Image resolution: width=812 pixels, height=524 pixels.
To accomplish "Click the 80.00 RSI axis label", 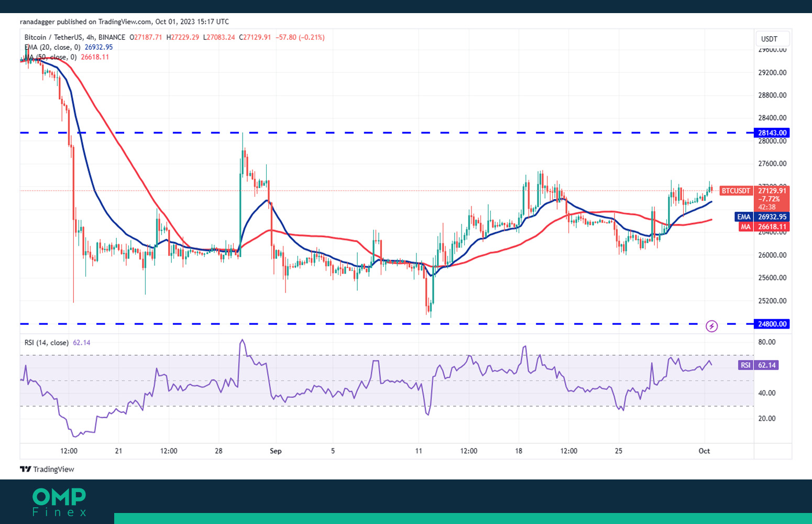I will (x=767, y=342).
